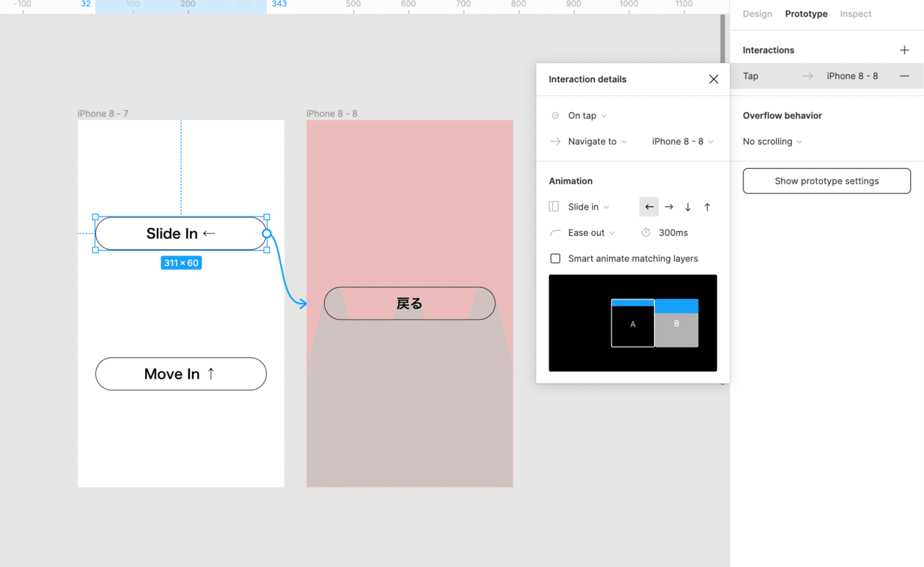The width and height of the screenshot is (924, 567).
Task: Add a new interaction with plus icon
Action: (904, 50)
